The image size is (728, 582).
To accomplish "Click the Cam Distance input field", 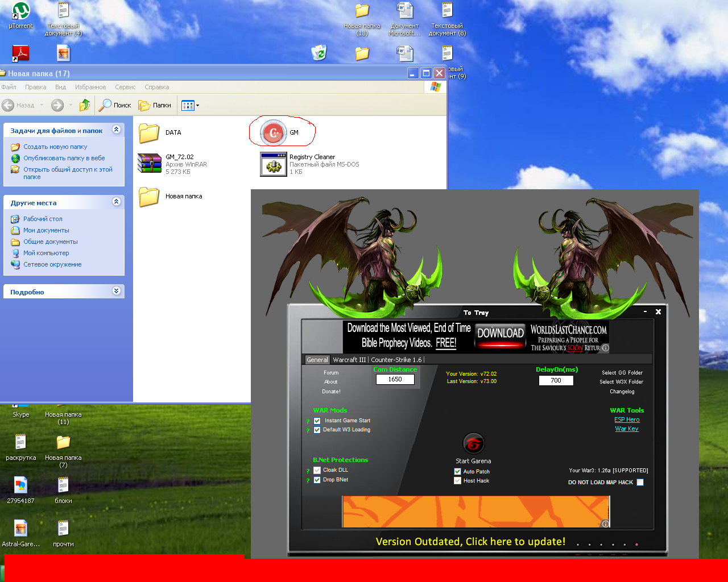I will coord(395,379).
